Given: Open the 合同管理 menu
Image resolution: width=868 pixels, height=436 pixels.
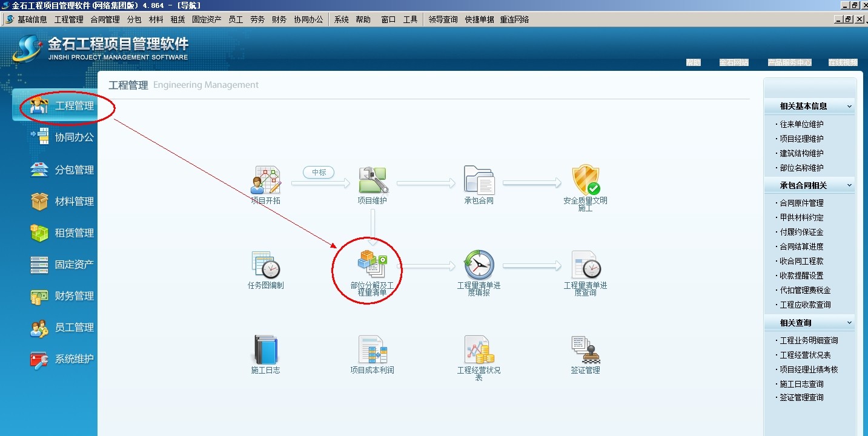Looking at the screenshot, I should click(x=105, y=19).
